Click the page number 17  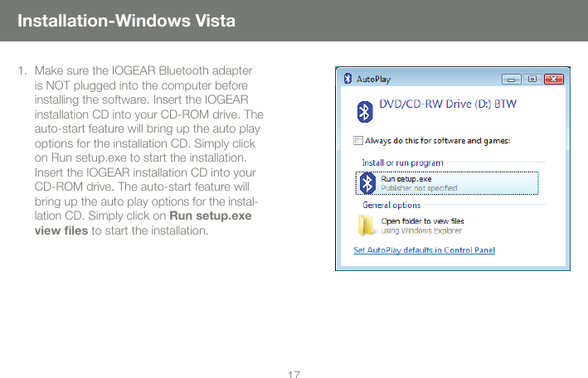click(x=294, y=374)
